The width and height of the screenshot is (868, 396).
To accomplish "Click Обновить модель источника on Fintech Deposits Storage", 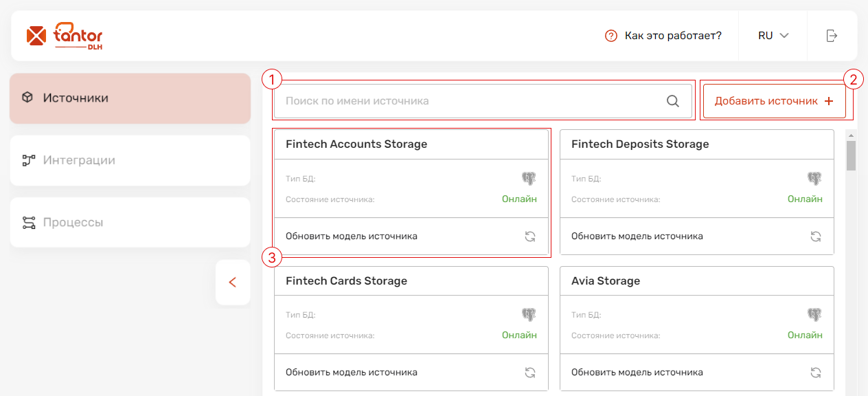I will click(x=637, y=236).
